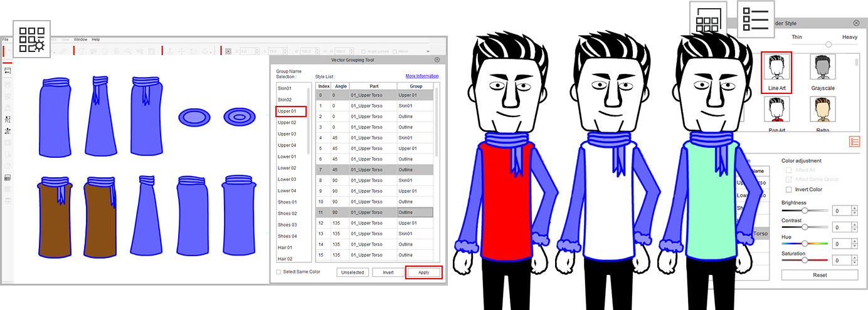Click the top icon in left sidebar

click(x=8, y=71)
